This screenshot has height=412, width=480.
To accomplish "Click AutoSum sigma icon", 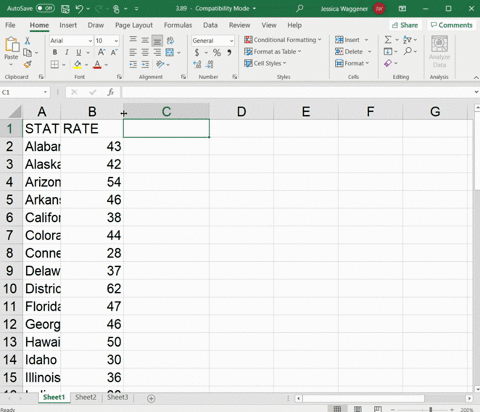I will (388, 40).
